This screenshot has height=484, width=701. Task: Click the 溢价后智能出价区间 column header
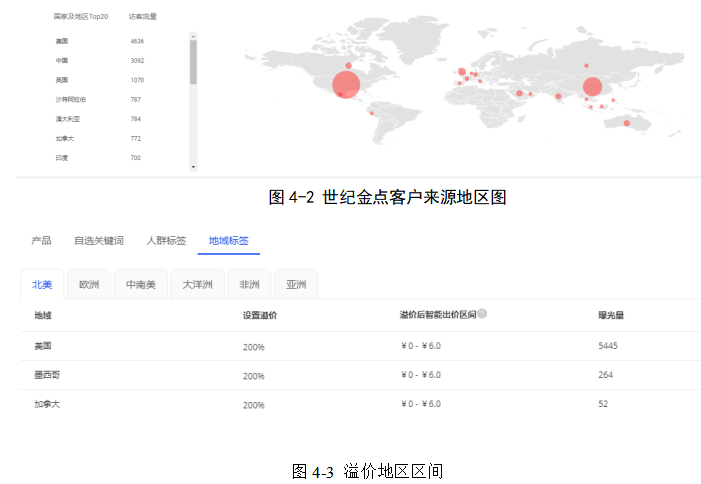click(438, 315)
